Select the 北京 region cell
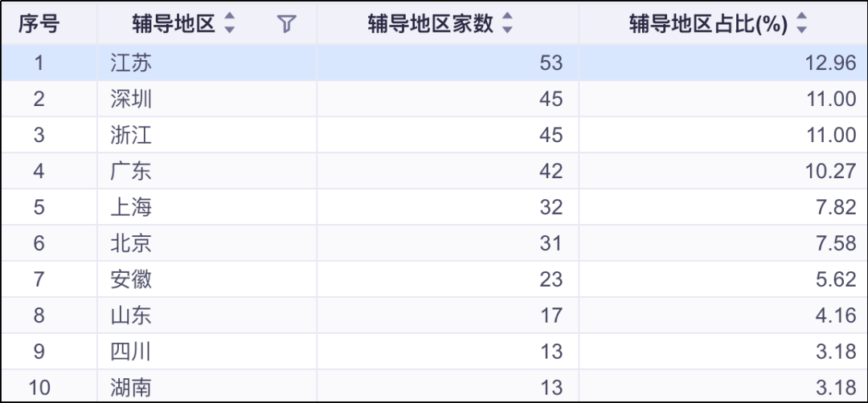Screen dimensions: 868x403 click(131, 243)
